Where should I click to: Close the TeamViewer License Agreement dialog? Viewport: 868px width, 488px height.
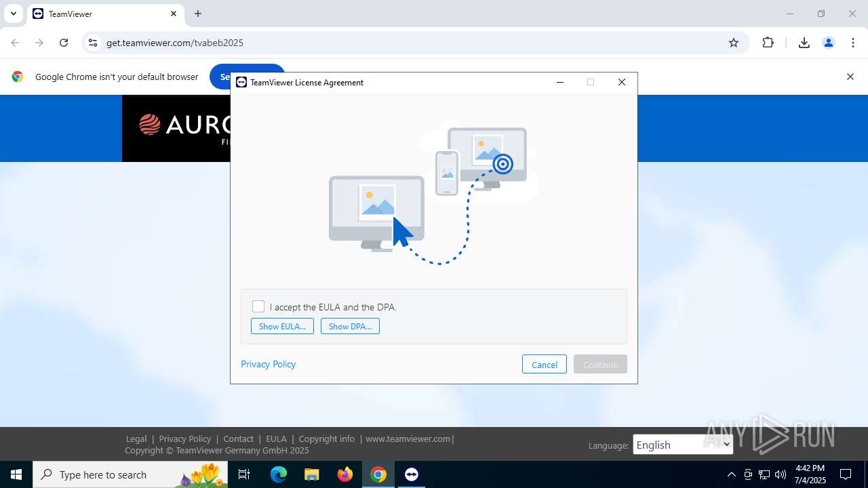tap(622, 82)
